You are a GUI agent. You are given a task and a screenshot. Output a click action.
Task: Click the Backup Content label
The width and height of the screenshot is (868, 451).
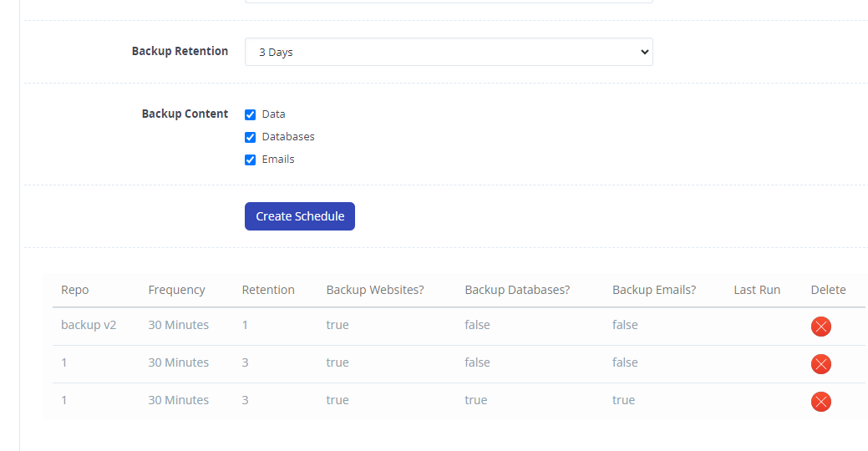[x=185, y=114]
